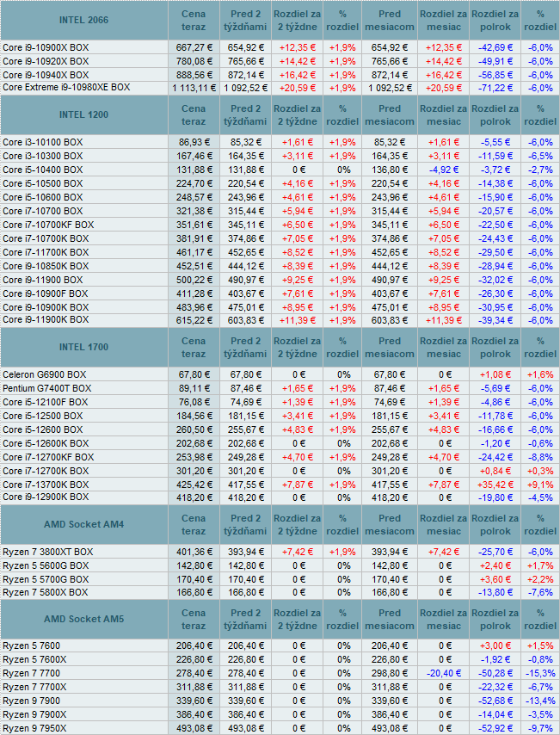This screenshot has height=735, width=560.
Task: Click the Core i5-10500 BOX row name
Action: coord(43,184)
